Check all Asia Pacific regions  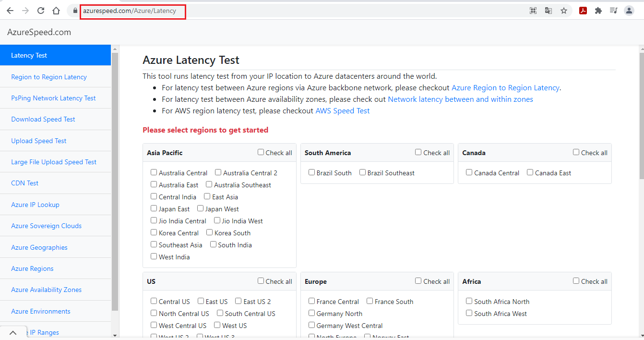point(261,152)
